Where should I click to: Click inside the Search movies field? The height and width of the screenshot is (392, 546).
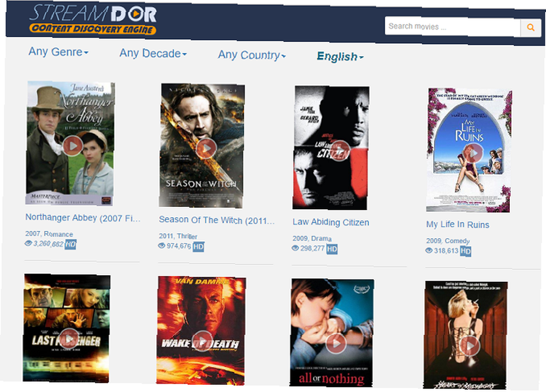tap(453, 26)
